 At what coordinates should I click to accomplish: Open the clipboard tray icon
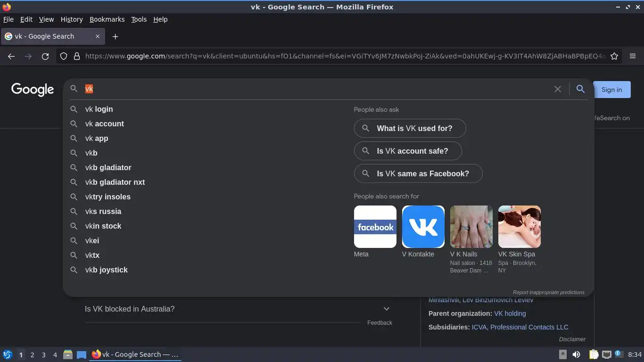[594, 354]
